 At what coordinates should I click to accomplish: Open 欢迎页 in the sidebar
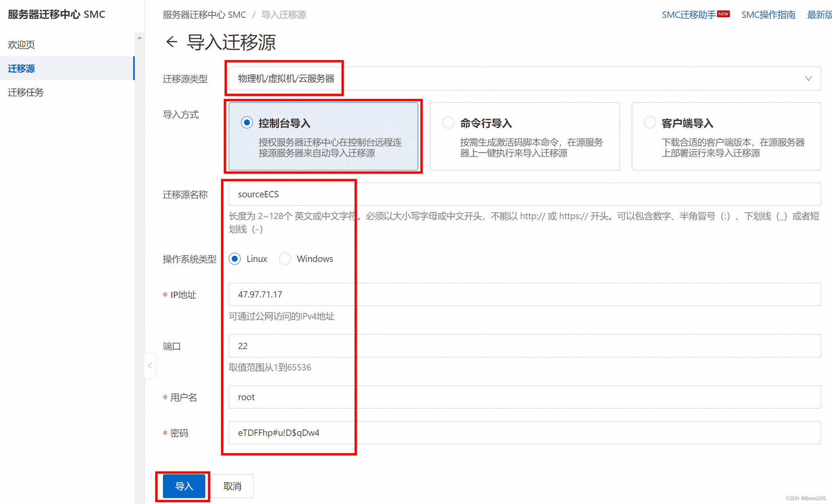click(x=22, y=44)
